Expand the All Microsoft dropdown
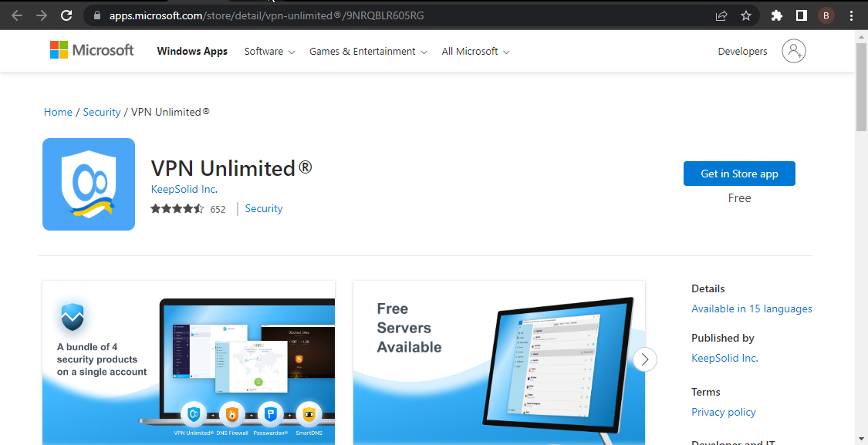This screenshot has height=445, width=868. 475,52
